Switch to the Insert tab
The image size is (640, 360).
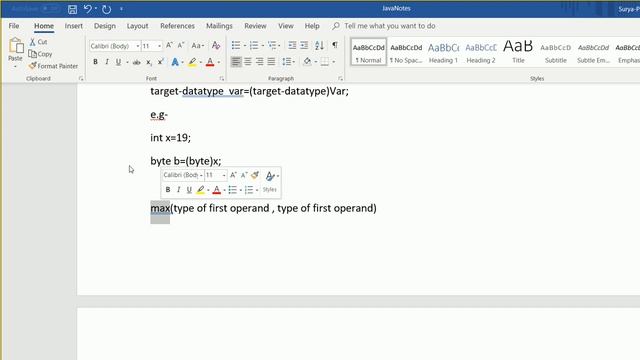point(73,26)
